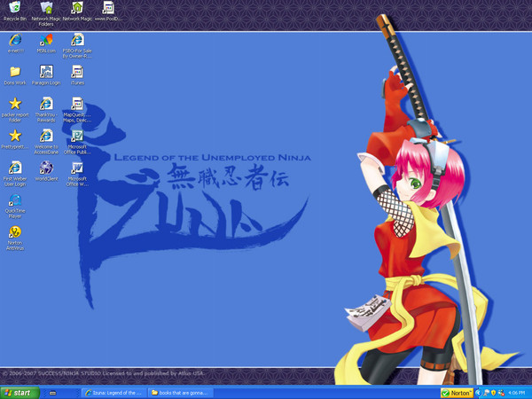532x399 pixels.
Task: Launch QuickTime Player
Action: 15,206
